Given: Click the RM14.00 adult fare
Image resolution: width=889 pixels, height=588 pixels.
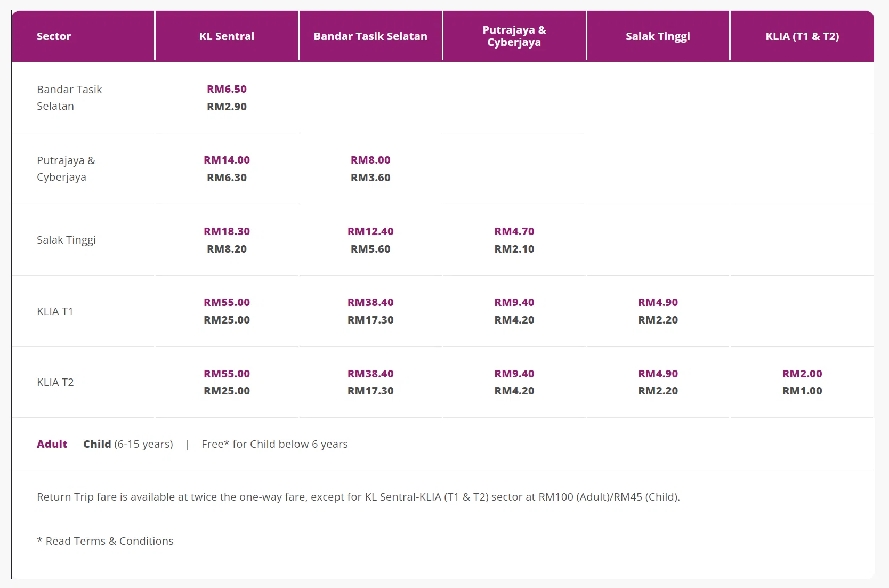Looking at the screenshot, I should coord(227,160).
